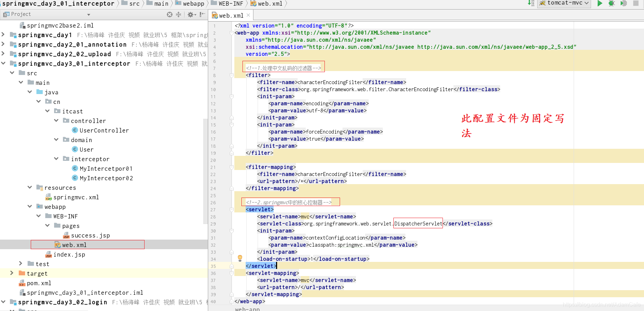Image resolution: width=644 pixels, height=311 pixels.
Task: Collapse the src folder
Action: [12, 73]
